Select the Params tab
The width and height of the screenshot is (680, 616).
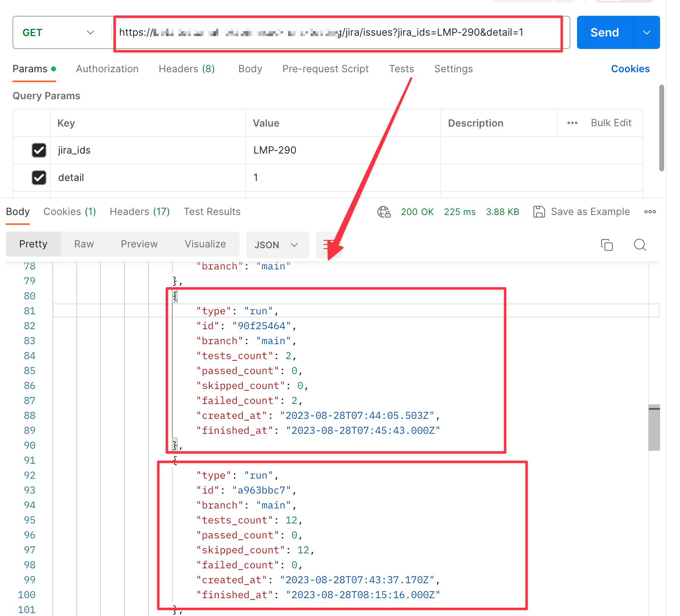coord(34,69)
